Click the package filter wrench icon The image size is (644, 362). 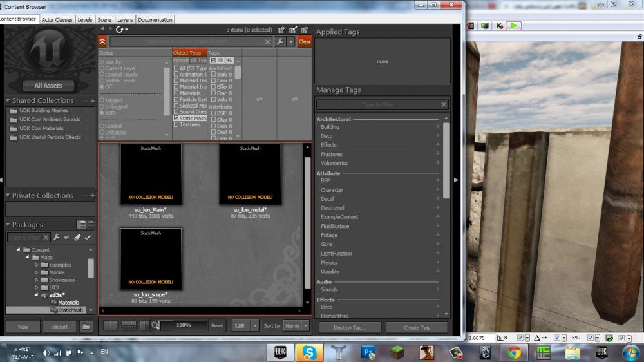click(57, 237)
